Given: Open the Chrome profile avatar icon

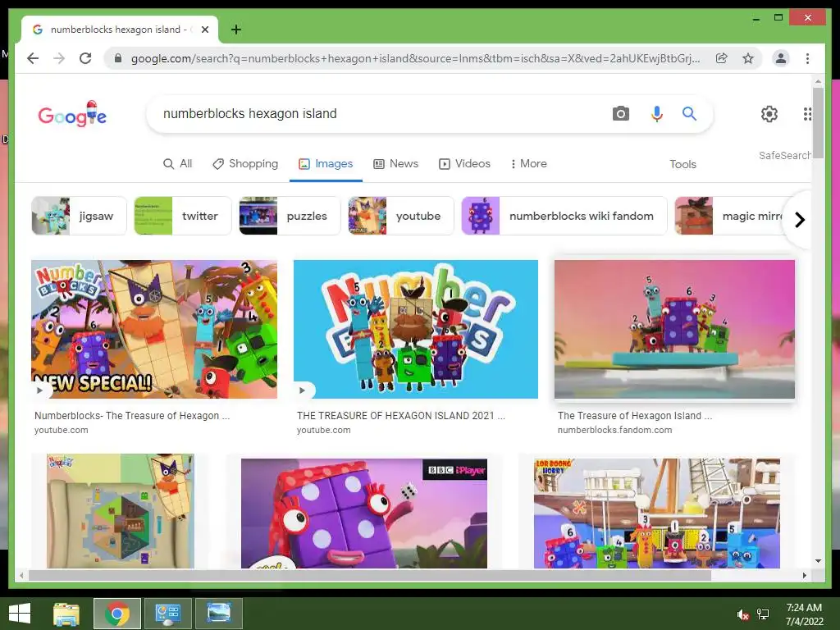Looking at the screenshot, I should 781,58.
